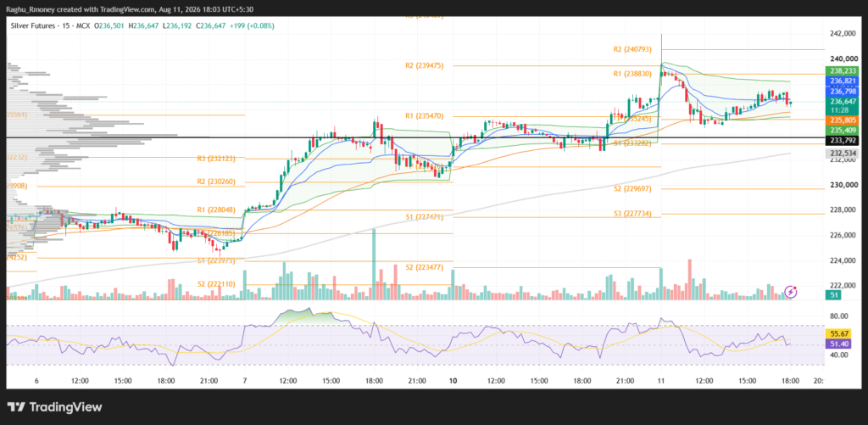Click the green 238,233 price tag
Screen dimensions: 868x425
pos(840,71)
